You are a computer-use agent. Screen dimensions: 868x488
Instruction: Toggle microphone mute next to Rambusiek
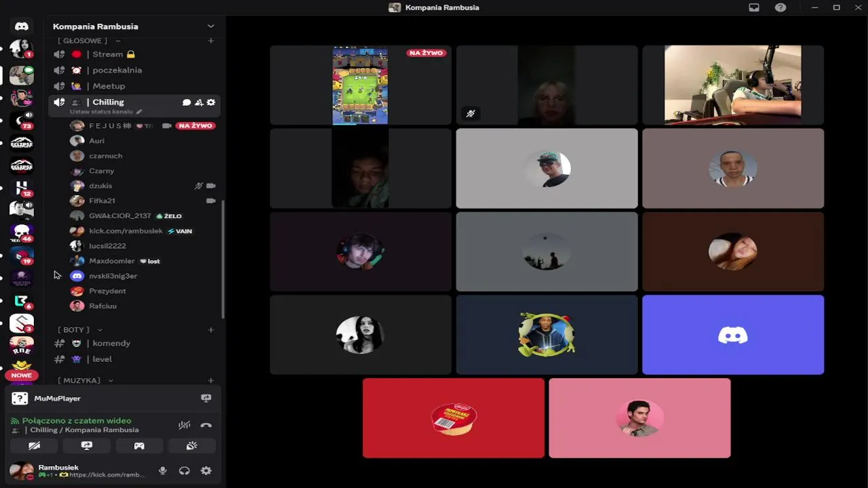click(163, 471)
